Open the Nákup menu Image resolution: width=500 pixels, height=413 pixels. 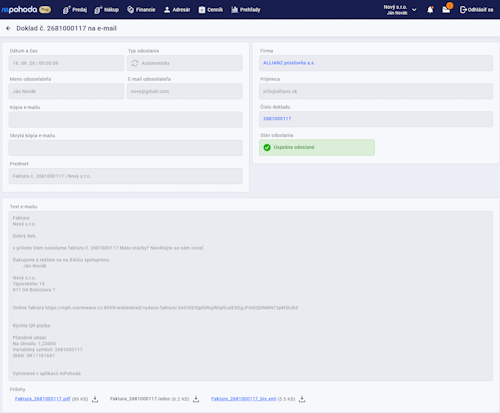coord(106,10)
